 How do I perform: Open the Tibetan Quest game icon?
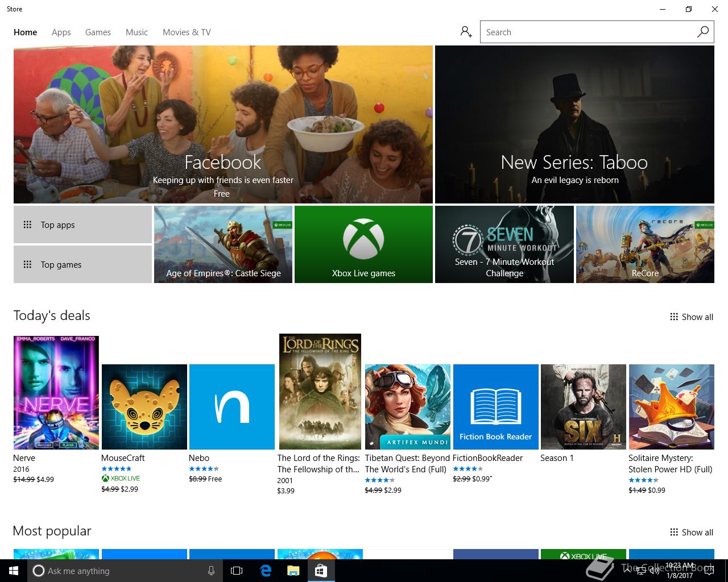(408, 407)
